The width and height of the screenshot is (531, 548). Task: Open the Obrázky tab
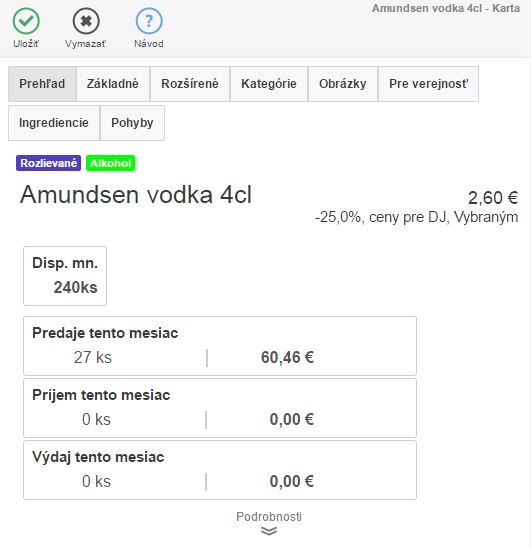[x=343, y=84]
